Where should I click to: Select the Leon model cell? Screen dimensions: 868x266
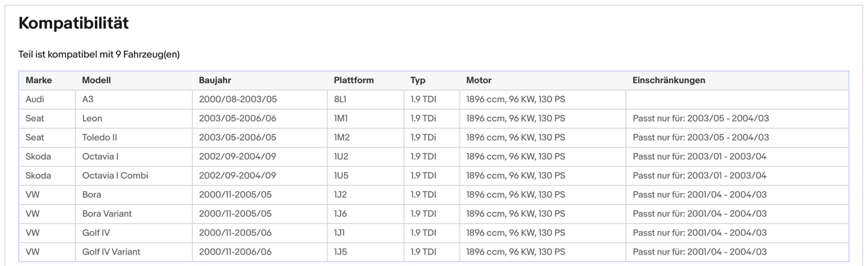[x=92, y=119]
